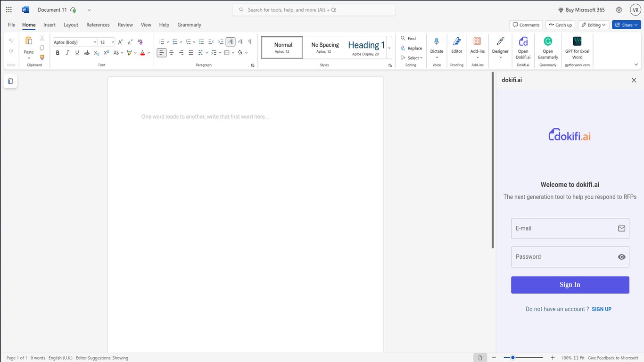Open the font size dropdown
The width and height of the screenshot is (644, 362).
(113, 42)
